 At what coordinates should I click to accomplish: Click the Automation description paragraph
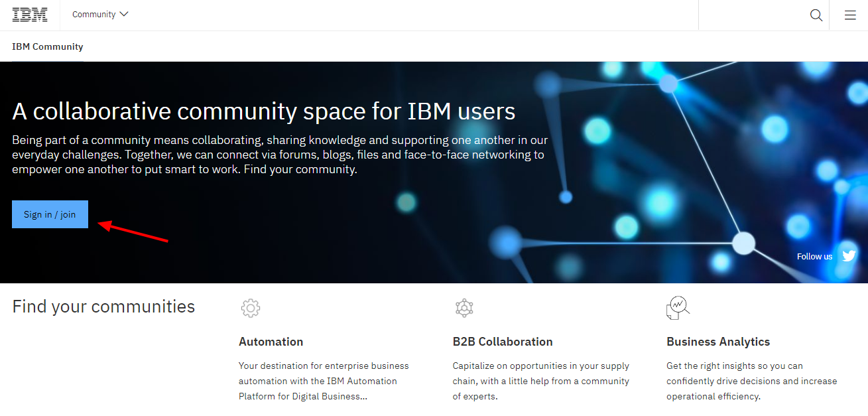click(324, 381)
